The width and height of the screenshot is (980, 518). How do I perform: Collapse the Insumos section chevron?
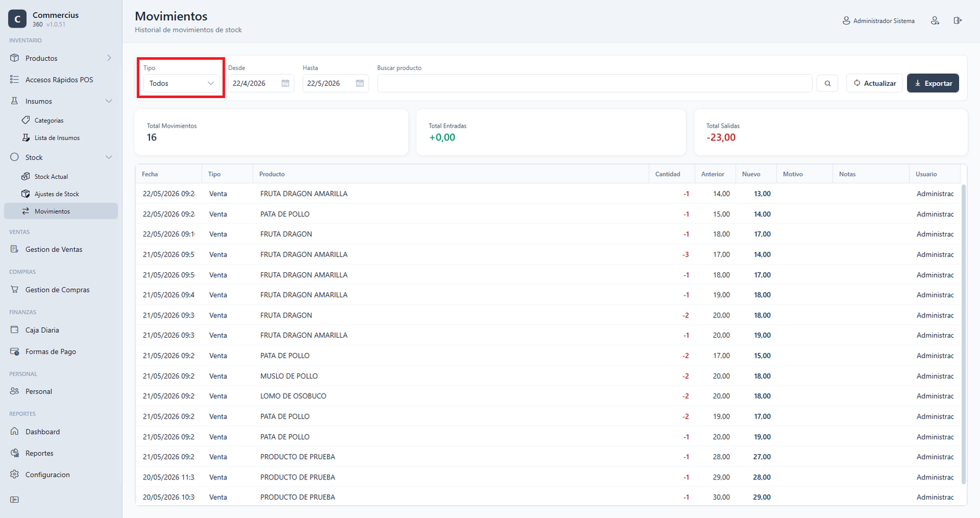109,101
